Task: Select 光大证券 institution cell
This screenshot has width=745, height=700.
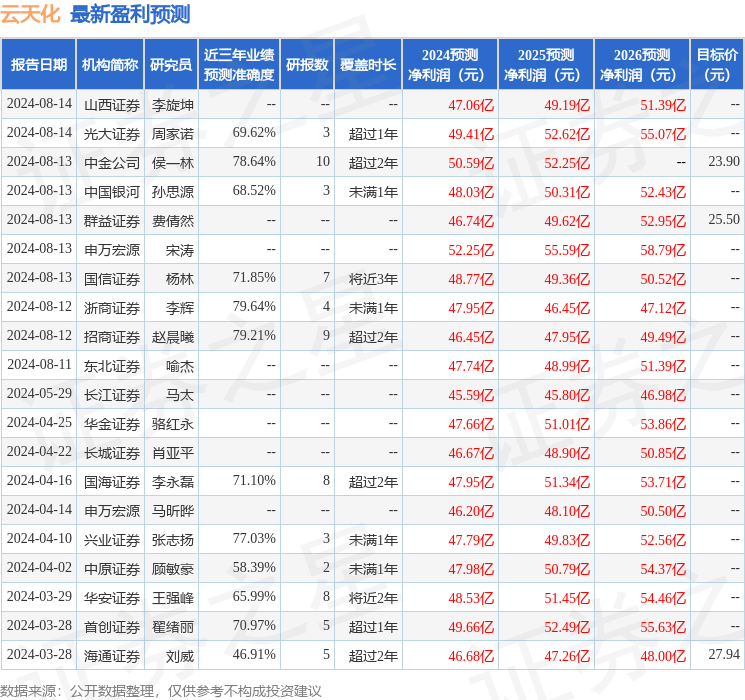Action: coord(112,134)
